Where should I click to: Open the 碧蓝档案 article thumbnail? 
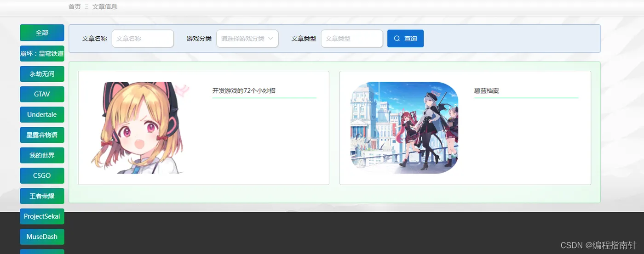[404, 128]
